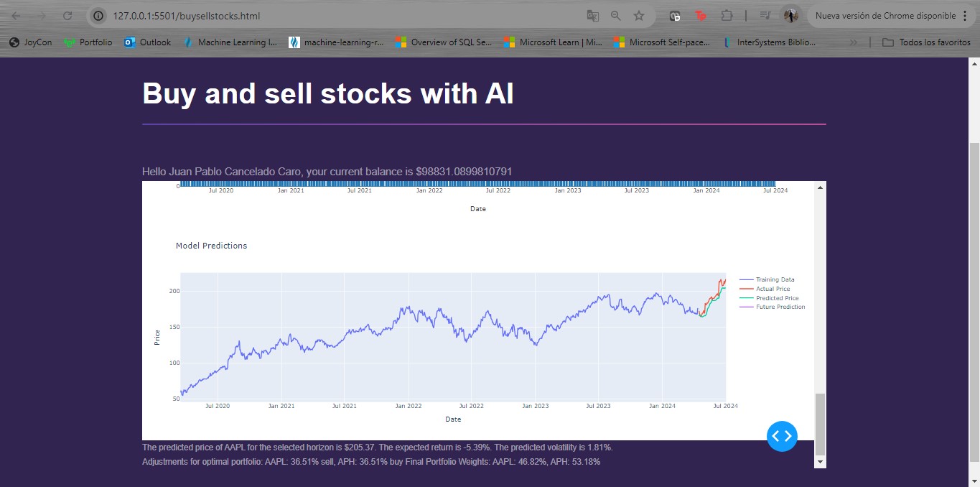Toggle Predicted Price legend entry

[777, 298]
